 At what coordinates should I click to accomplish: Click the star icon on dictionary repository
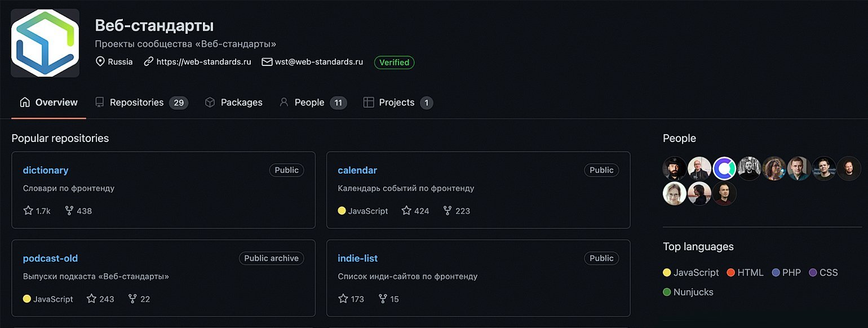pos(28,211)
